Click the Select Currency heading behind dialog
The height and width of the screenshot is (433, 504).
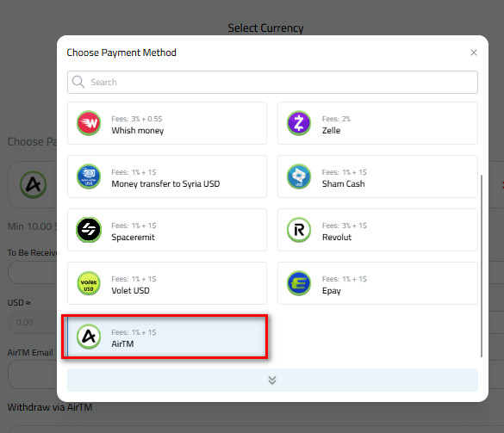tap(265, 28)
